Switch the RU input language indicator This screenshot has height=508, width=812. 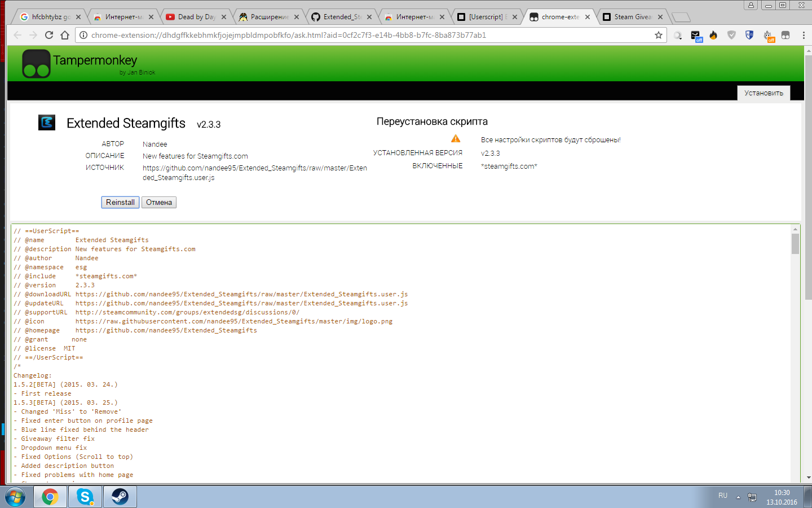723,496
